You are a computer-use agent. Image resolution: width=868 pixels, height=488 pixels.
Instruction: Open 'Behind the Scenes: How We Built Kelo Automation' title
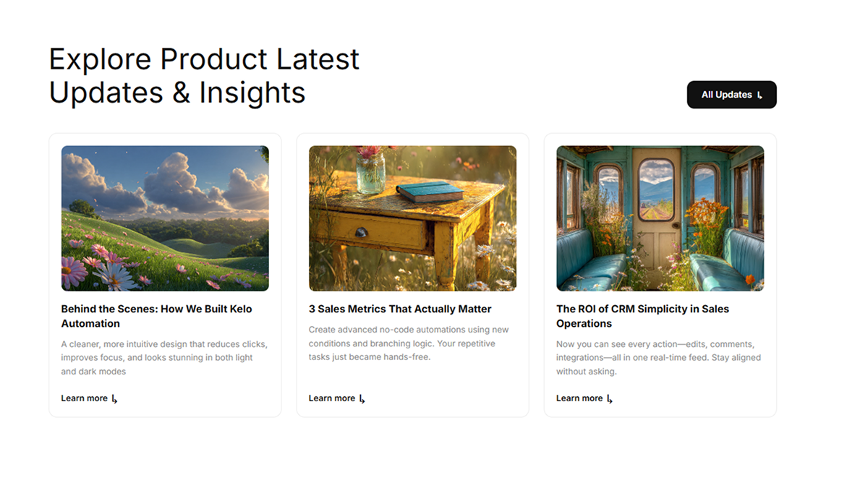156,316
